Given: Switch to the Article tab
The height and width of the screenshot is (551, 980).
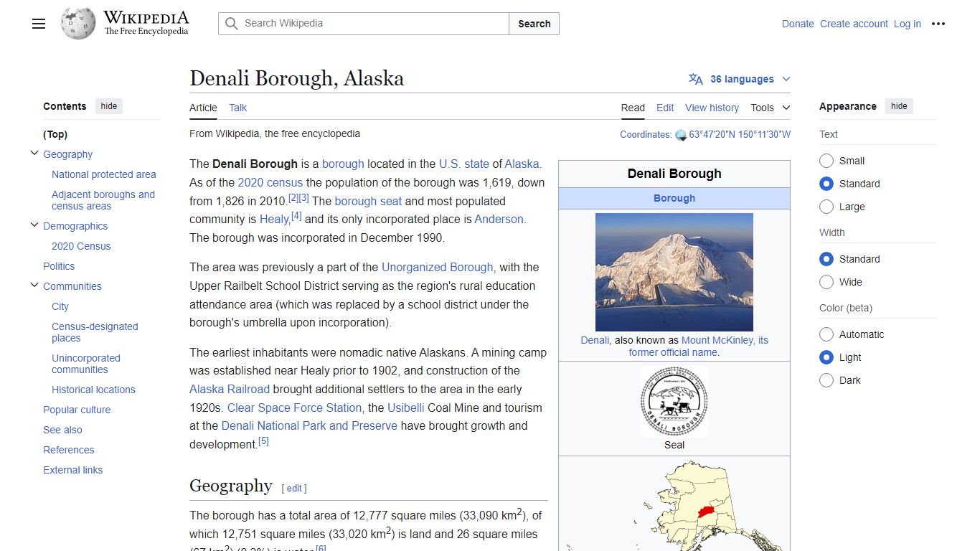Looking at the screenshot, I should pyautogui.click(x=203, y=108).
